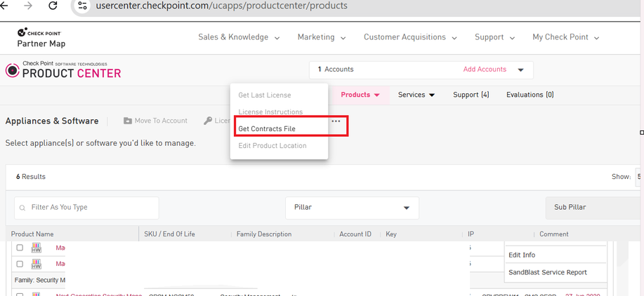This screenshot has width=644, height=296.
Task: Open the Accounts selector dropdown arrow
Action: [x=520, y=69]
